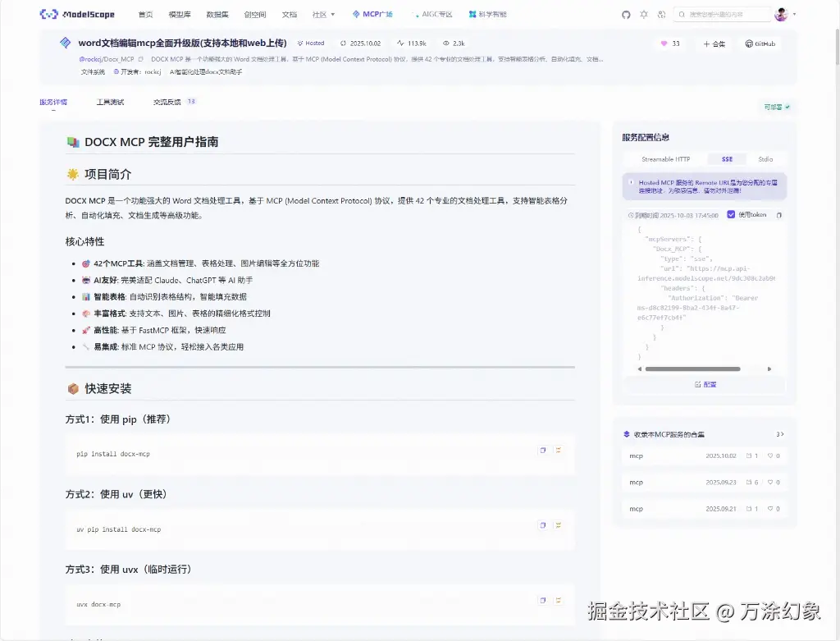Click the + 合集 add to collection button

point(714,44)
